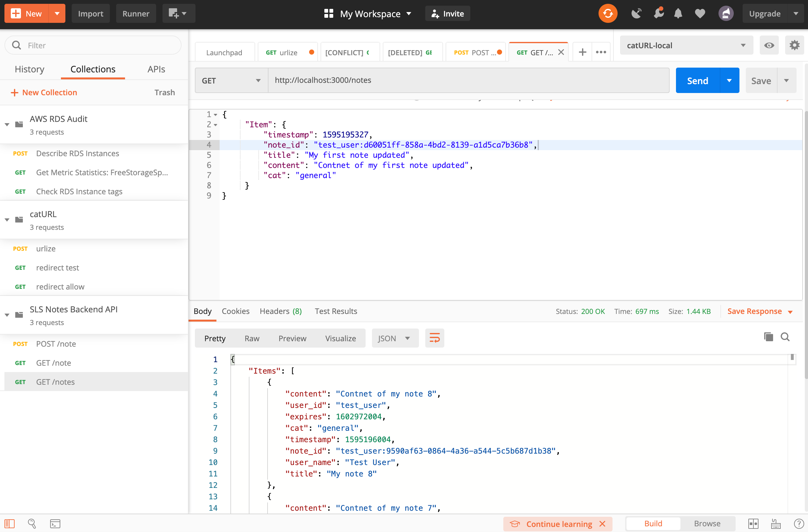Open the notifications bell

(678, 14)
